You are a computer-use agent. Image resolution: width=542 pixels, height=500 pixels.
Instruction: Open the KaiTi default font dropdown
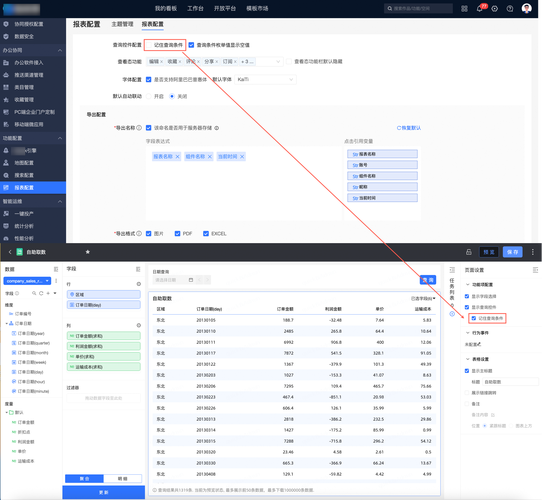click(x=265, y=80)
